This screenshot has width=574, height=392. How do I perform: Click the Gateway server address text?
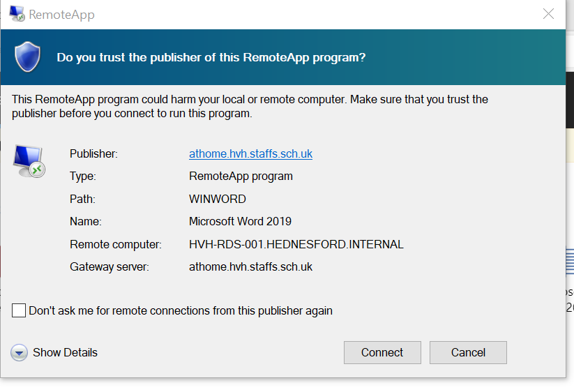coord(251,267)
